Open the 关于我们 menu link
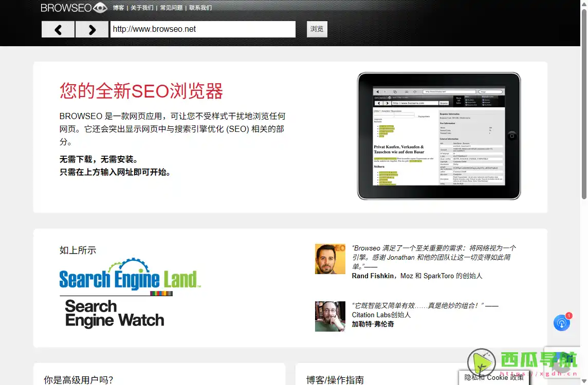Viewport: 588px width, 385px height. pyautogui.click(x=142, y=8)
